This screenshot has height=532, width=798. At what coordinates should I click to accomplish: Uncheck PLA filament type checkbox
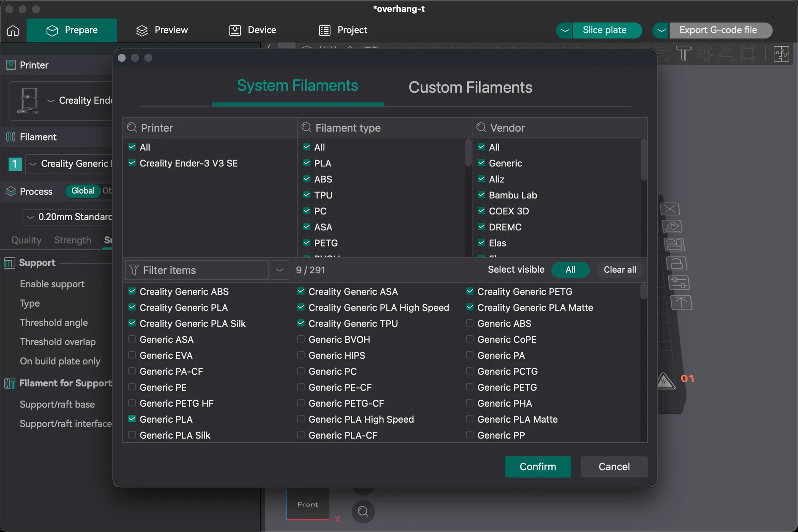(306, 163)
